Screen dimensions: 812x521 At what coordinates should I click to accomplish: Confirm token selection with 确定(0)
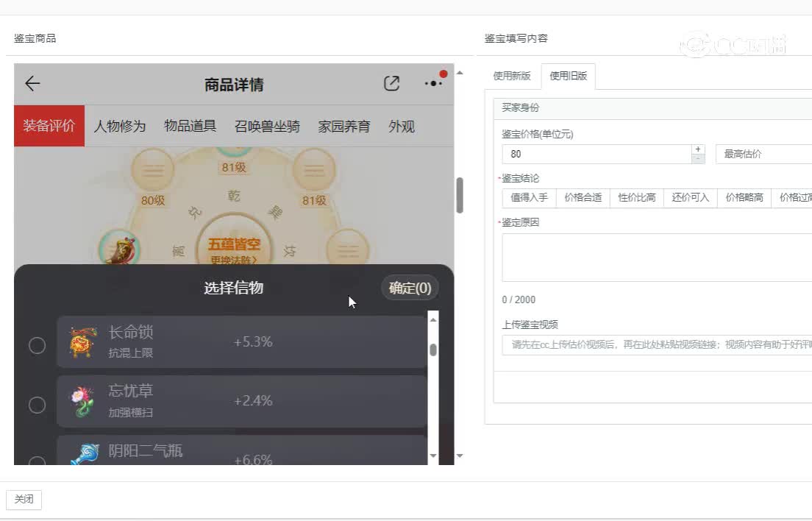410,288
